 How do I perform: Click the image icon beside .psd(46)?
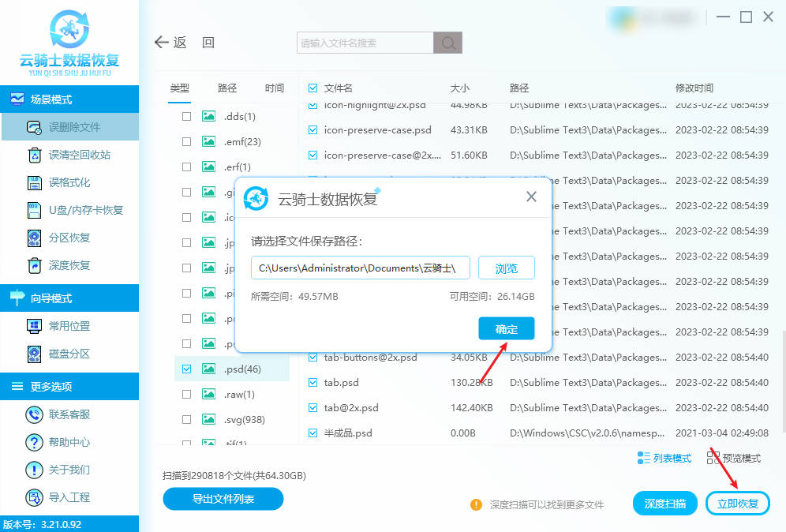click(x=208, y=369)
